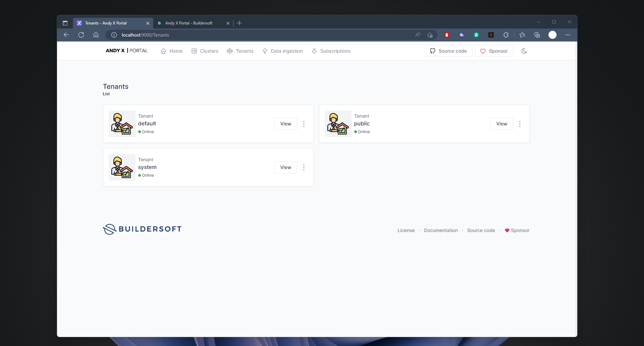The width and height of the screenshot is (644, 346).
Task: Open the red ad blocker extension
Action: (447, 35)
